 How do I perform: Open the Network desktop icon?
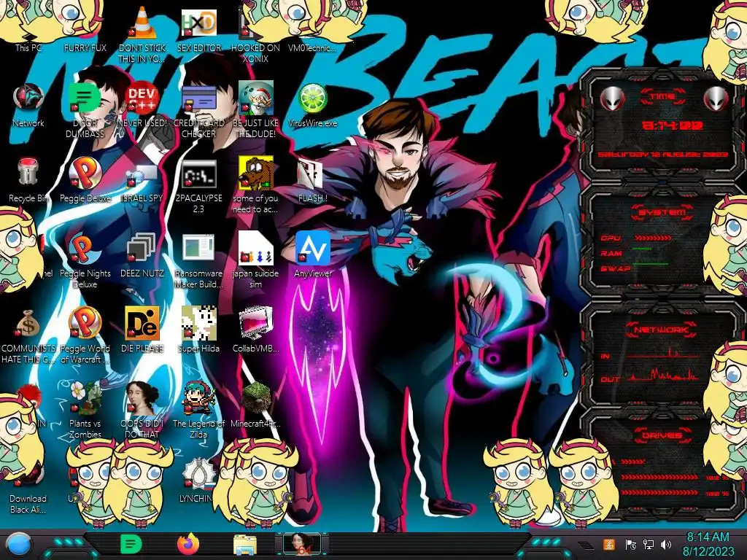pos(28,105)
